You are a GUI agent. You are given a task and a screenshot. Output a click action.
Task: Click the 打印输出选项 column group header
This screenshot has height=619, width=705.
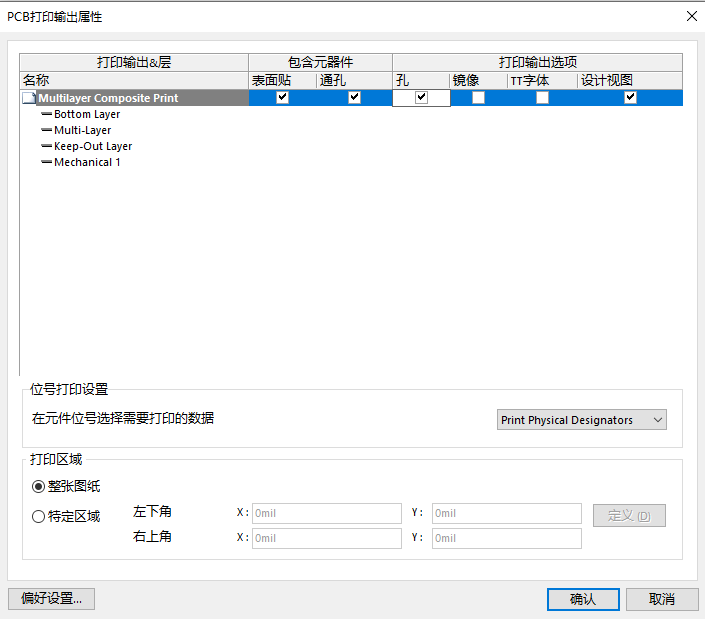538,62
